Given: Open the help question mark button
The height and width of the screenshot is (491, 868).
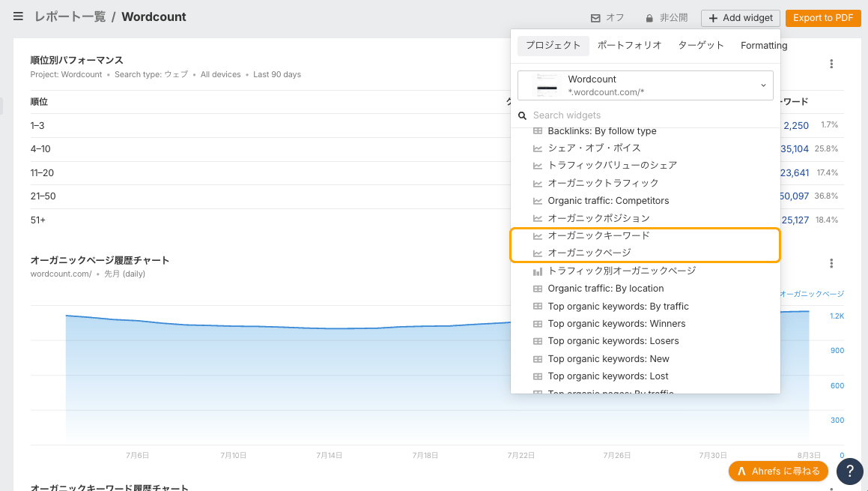Looking at the screenshot, I should [850, 471].
